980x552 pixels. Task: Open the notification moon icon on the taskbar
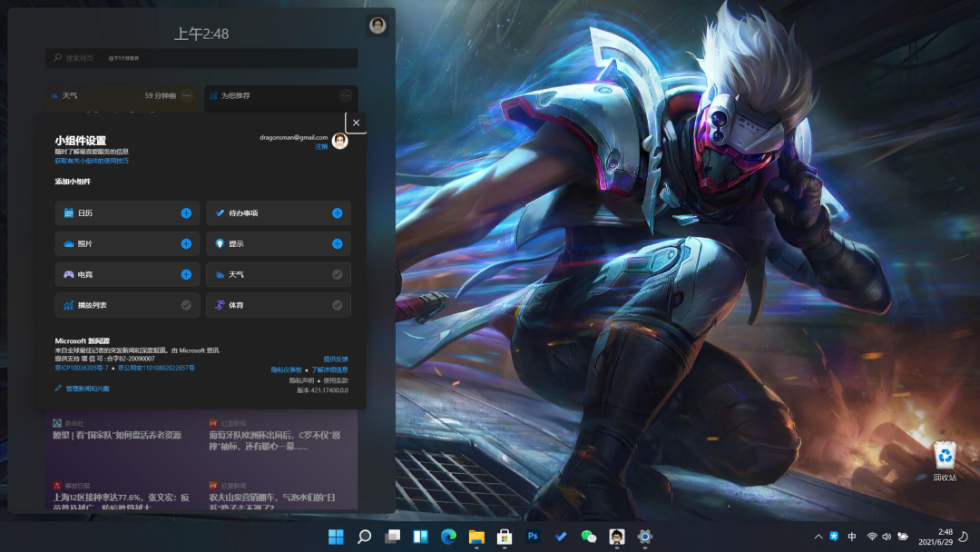(964, 537)
